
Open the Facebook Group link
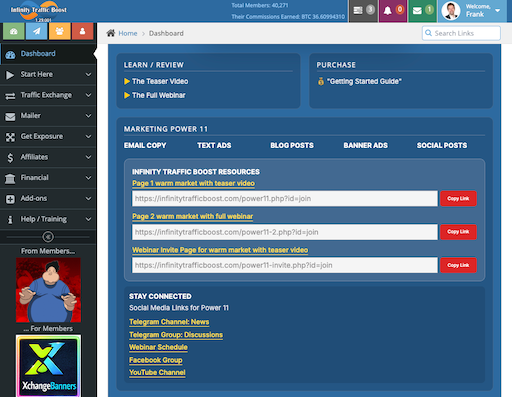[x=156, y=360]
